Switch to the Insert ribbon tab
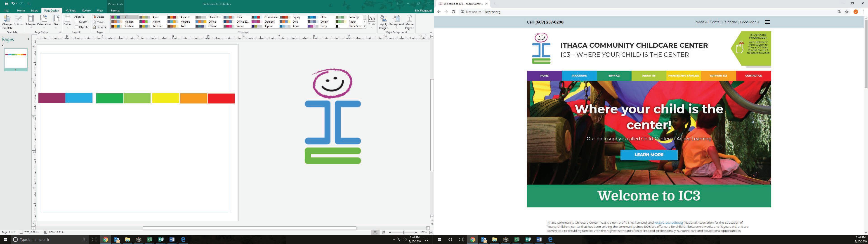Image resolution: width=868 pixels, height=244 pixels. [x=34, y=10]
